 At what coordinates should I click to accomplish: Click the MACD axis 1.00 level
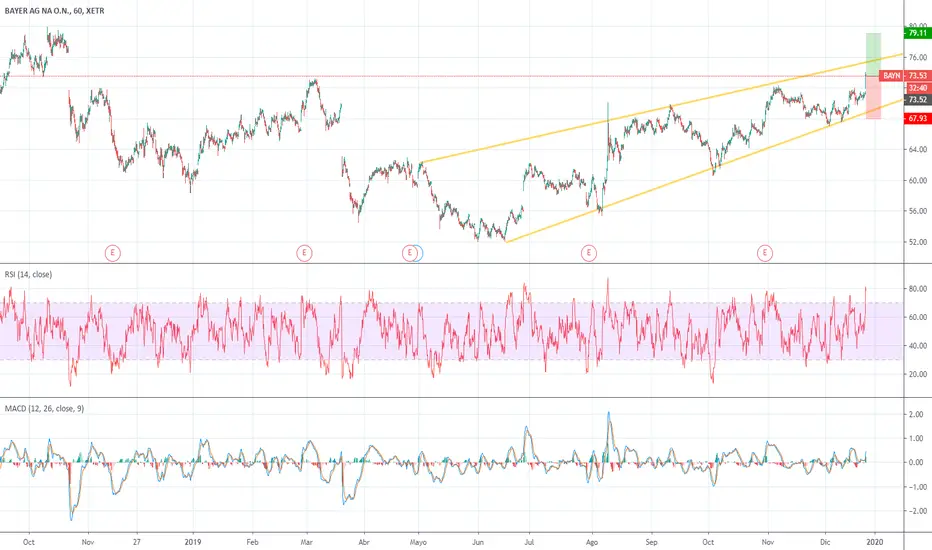coord(916,439)
